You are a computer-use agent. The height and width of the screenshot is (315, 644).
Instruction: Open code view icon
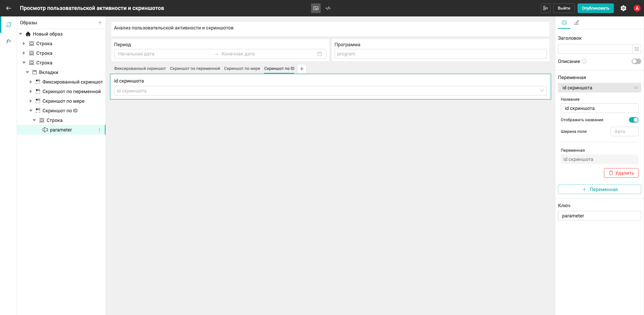pyautogui.click(x=328, y=8)
